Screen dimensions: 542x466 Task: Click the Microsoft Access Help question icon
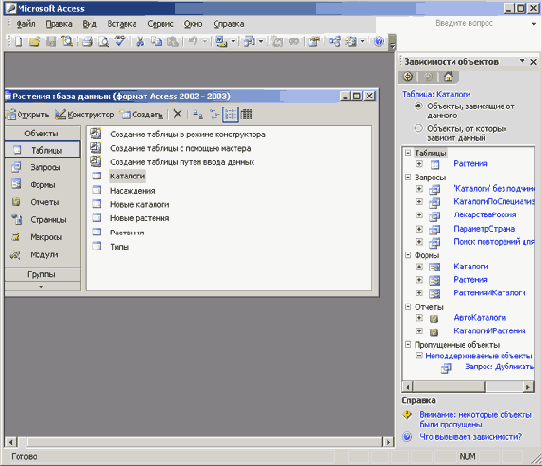tap(379, 42)
